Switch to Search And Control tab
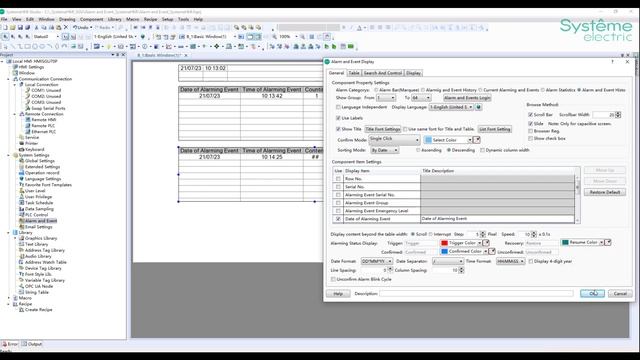This screenshot has height=360, width=640. coord(382,73)
